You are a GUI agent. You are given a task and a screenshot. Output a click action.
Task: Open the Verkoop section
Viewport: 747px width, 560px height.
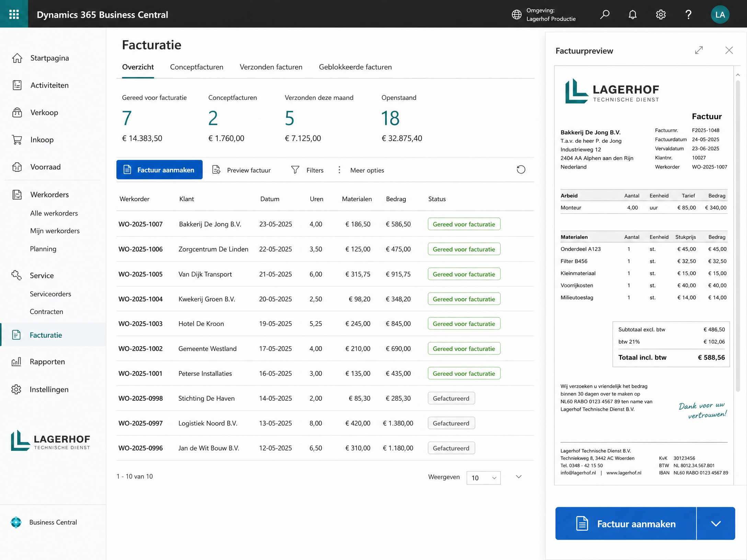pos(35,112)
